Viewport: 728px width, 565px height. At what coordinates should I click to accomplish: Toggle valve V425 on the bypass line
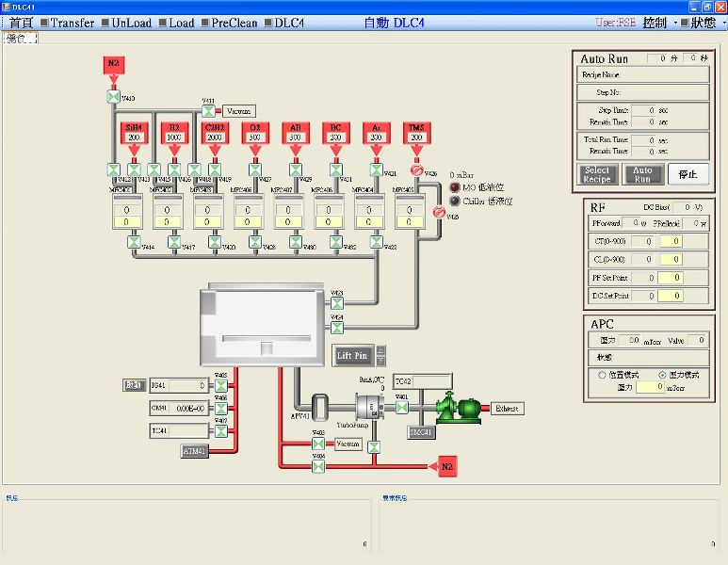438,213
